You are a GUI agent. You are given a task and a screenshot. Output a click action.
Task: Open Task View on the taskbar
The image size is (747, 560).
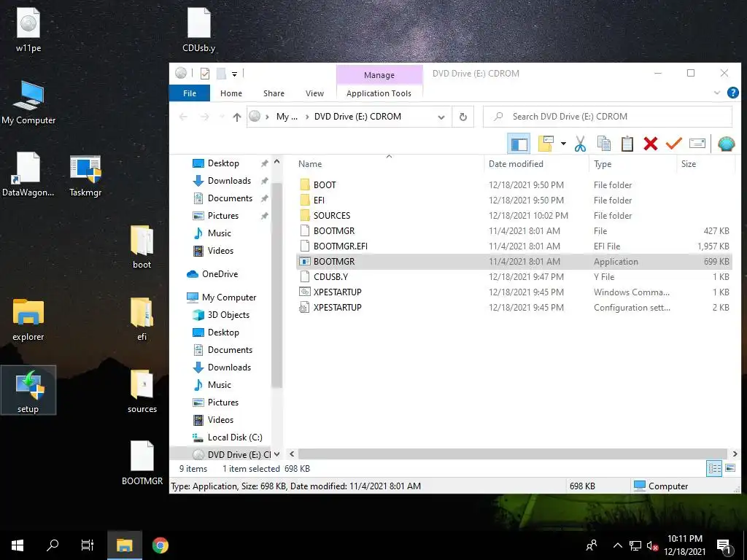[88, 545]
